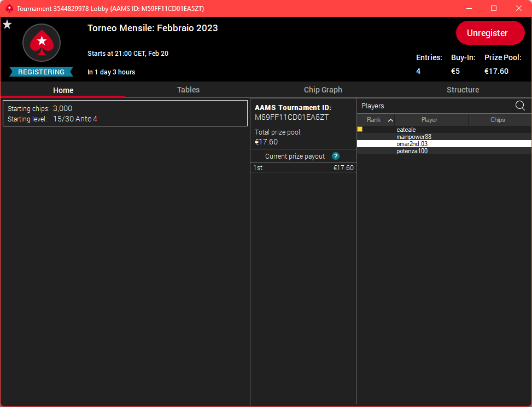Click the yellow marker beside cateale
This screenshot has height=407, width=532.
(360, 129)
